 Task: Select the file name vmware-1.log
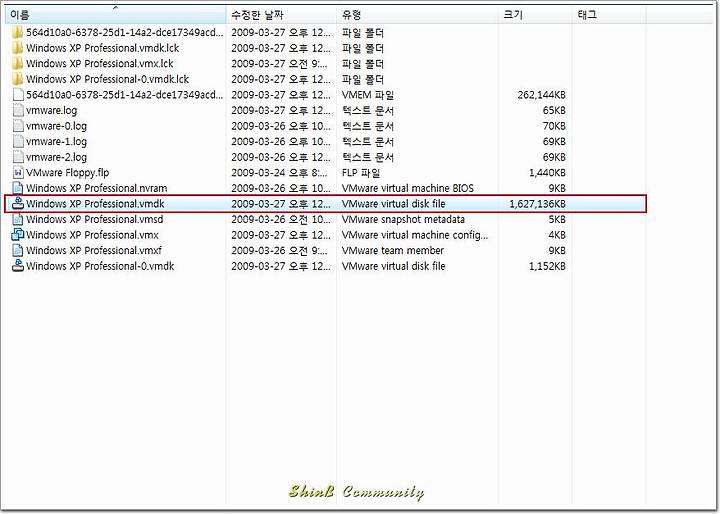tap(56, 142)
